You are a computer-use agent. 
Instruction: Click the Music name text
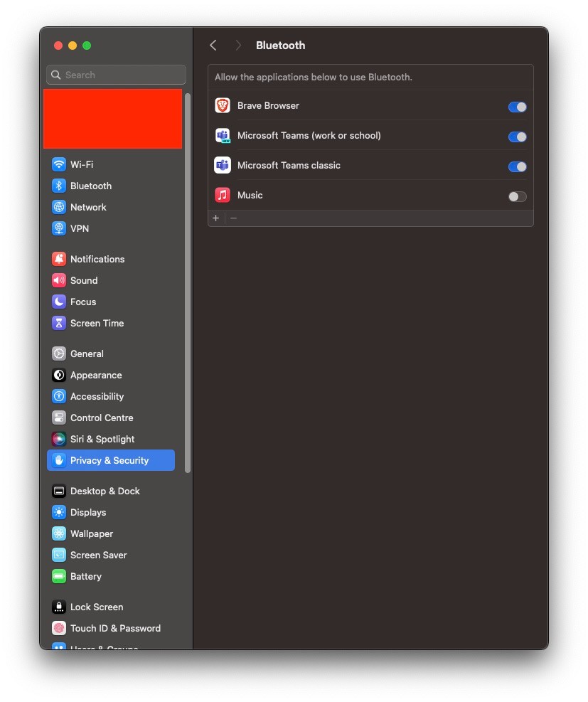pyautogui.click(x=250, y=195)
